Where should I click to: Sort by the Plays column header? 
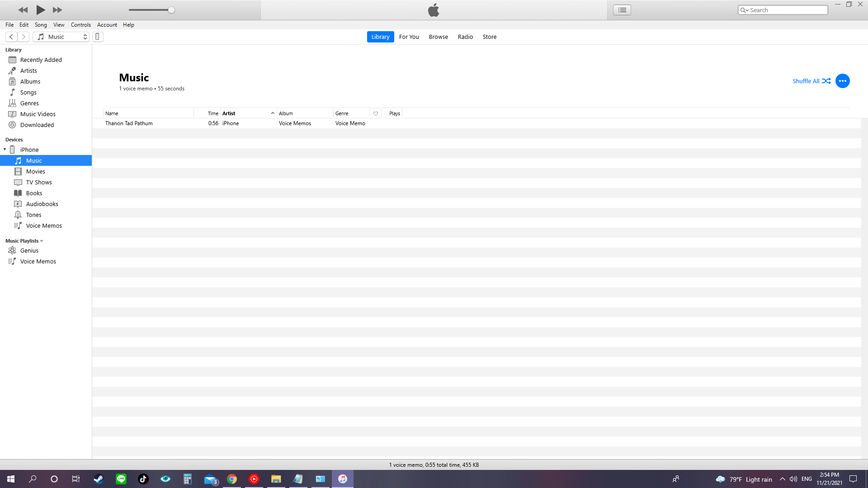pyautogui.click(x=392, y=113)
